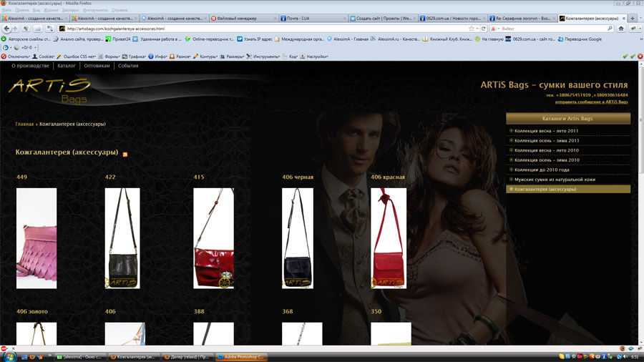Open the Инструменты dropdown in the Web Developer toolbar
Viewport: 644px width, 362px height.
tap(263, 57)
